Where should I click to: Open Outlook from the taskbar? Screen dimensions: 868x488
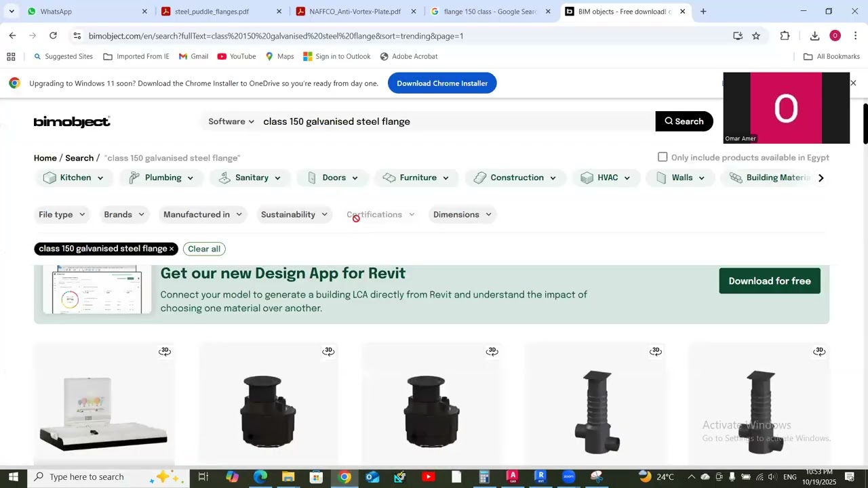(x=372, y=477)
